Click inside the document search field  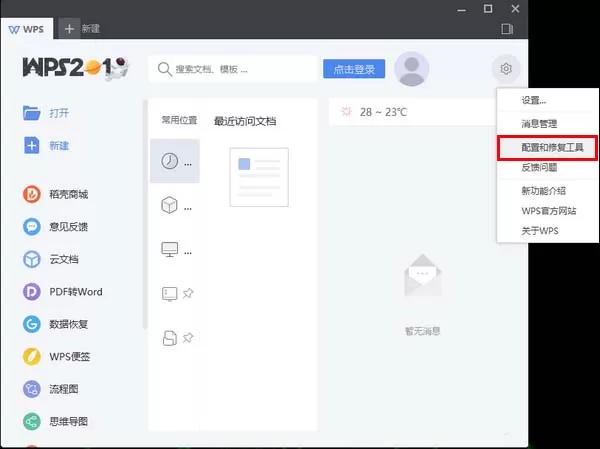[233, 69]
